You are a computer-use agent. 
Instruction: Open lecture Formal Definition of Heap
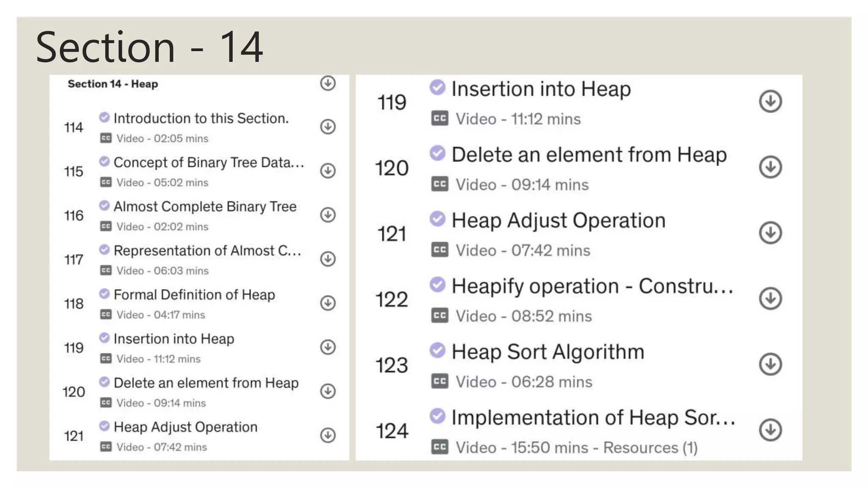[x=194, y=295]
